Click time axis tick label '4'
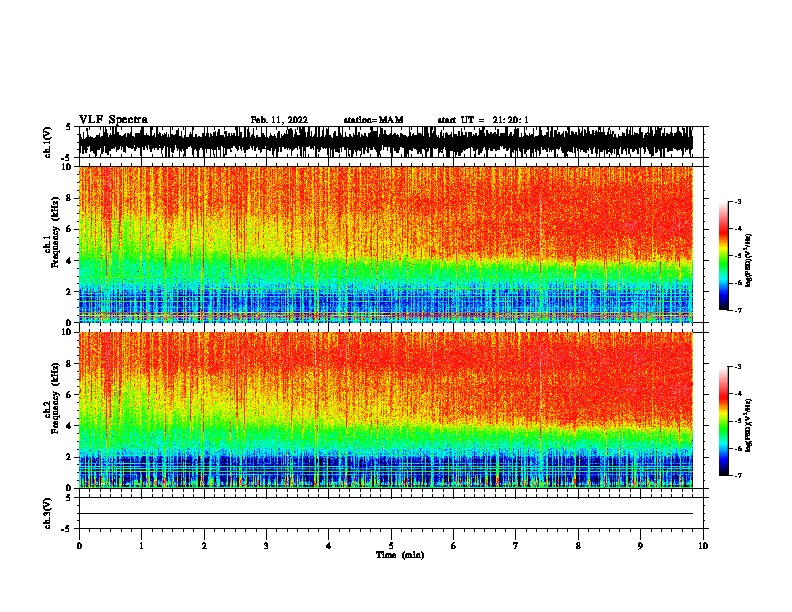Screen dimensions: 792x612 (x=328, y=545)
